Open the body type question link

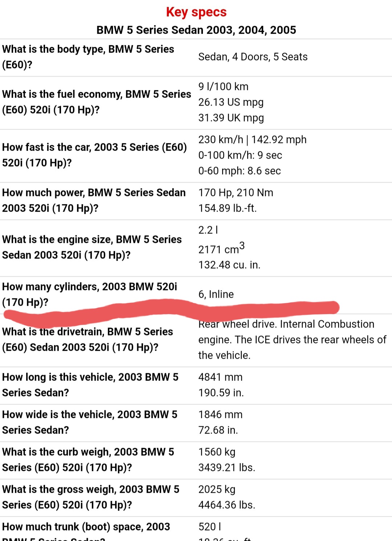coord(88,57)
